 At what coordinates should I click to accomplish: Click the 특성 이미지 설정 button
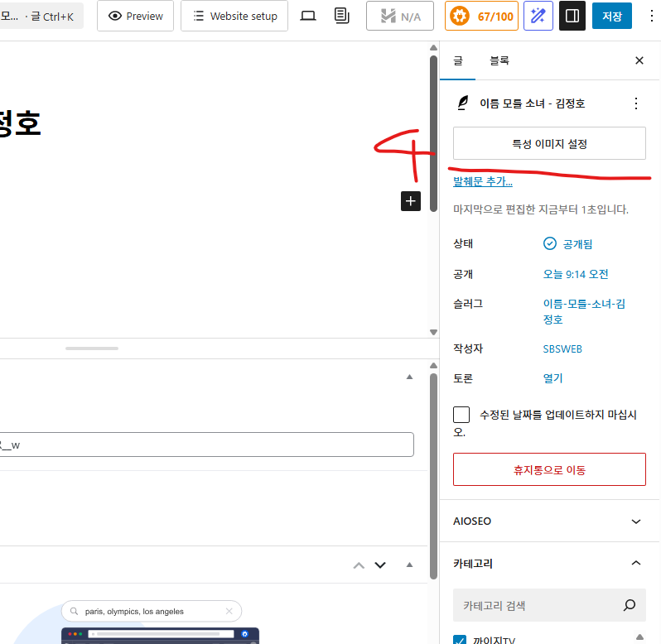pyautogui.click(x=549, y=143)
